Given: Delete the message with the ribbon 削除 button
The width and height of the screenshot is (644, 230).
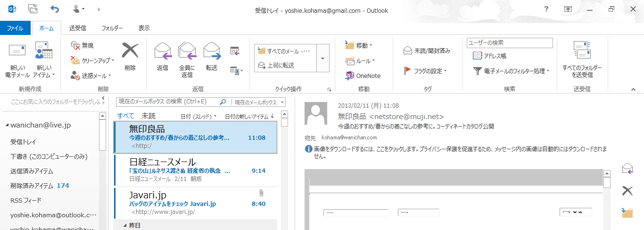Looking at the screenshot, I should pyautogui.click(x=130, y=57).
